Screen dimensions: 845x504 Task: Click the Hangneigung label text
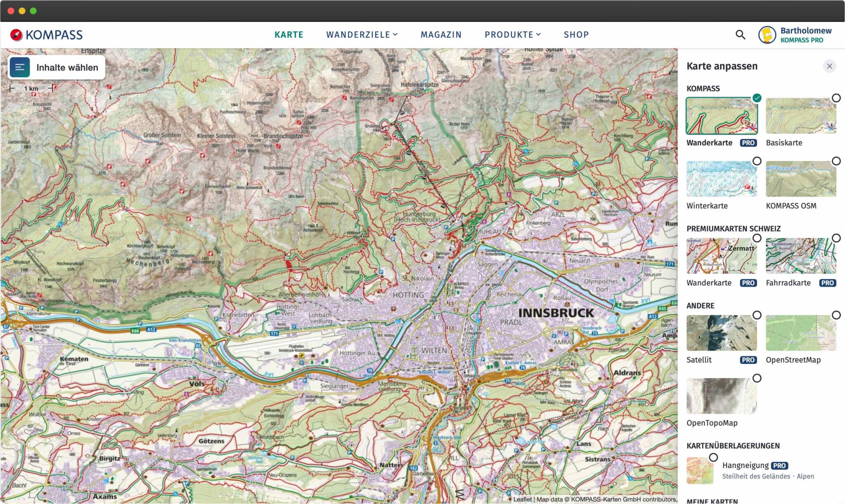tap(745, 466)
